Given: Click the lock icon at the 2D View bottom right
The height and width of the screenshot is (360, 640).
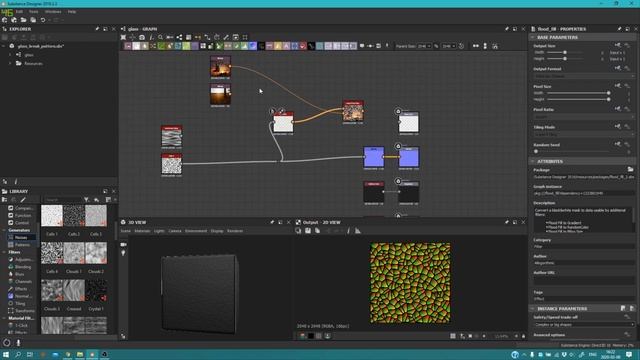Looking at the screenshot, I should tap(524, 336).
